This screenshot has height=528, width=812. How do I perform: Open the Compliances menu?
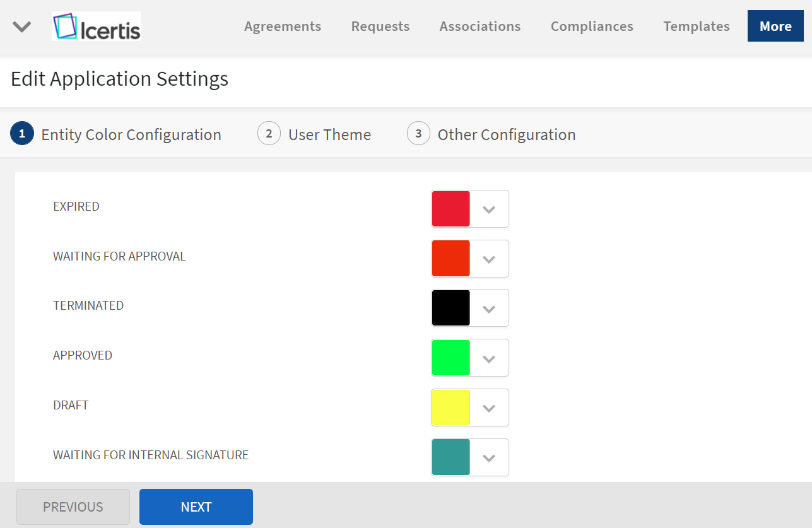click(592, 26)
